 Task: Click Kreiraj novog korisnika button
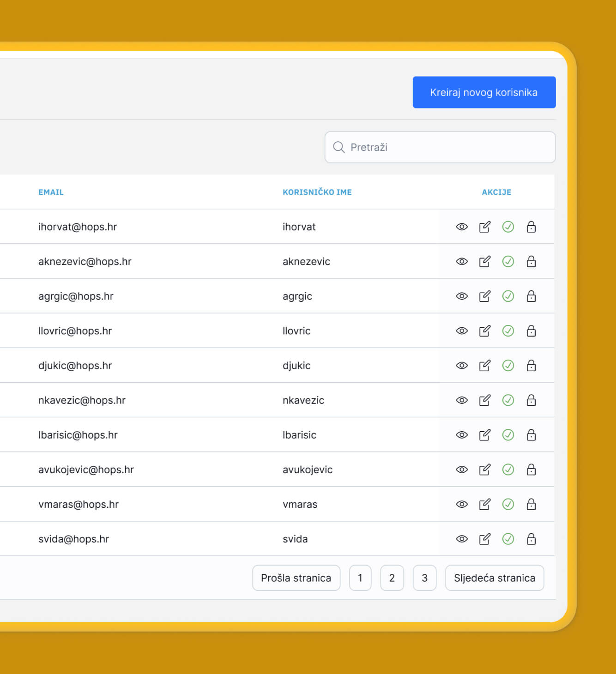tap(484, 92)
